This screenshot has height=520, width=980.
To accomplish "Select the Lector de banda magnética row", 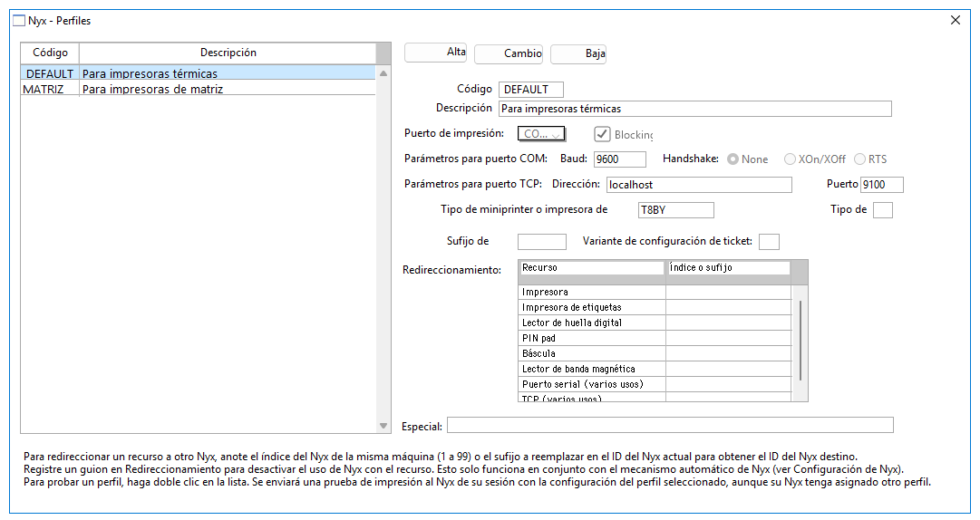I will pyautogui.click(x=655, y=369).
